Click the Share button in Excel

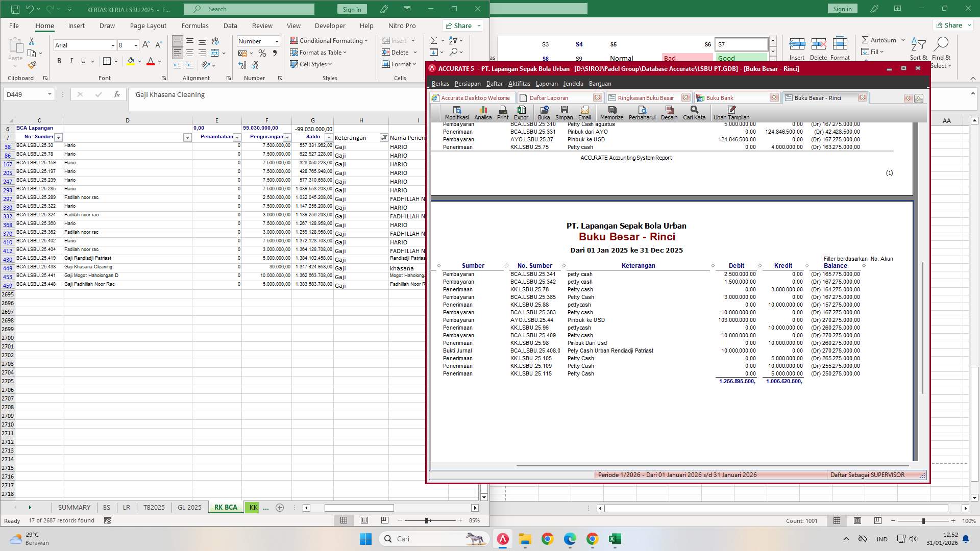[459, 26]
